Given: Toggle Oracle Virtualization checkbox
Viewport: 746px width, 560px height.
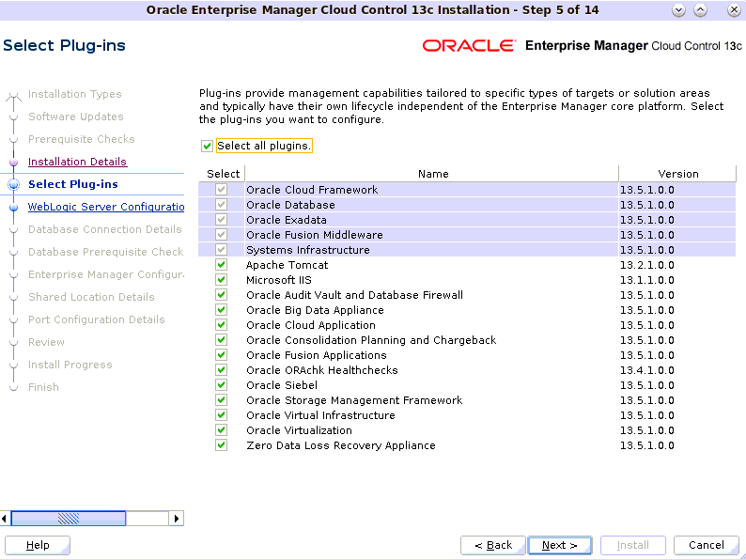Looking at the screenshot, I should click(x=221, y=430).
